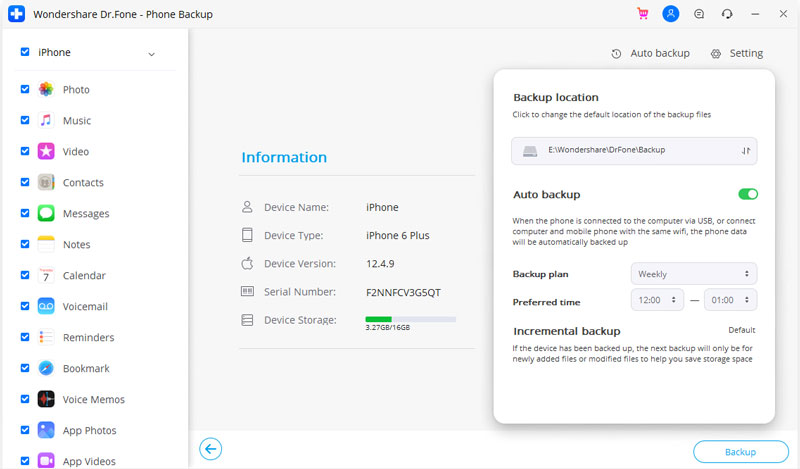
Task: Uncheck the Photo checkbox
Action: tap(24, 89)
